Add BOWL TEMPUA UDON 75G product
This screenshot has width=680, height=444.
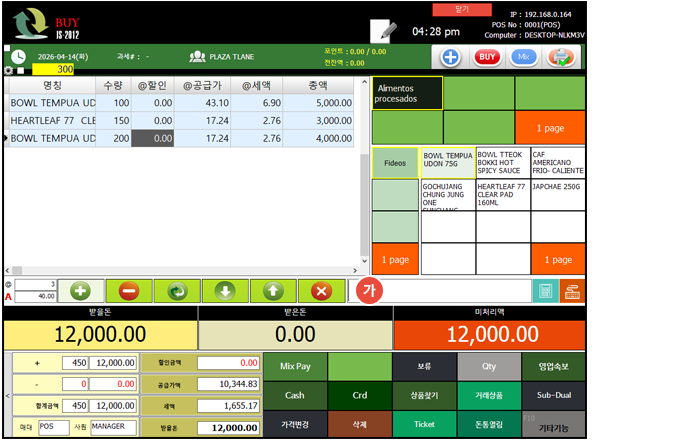(448, 163)
